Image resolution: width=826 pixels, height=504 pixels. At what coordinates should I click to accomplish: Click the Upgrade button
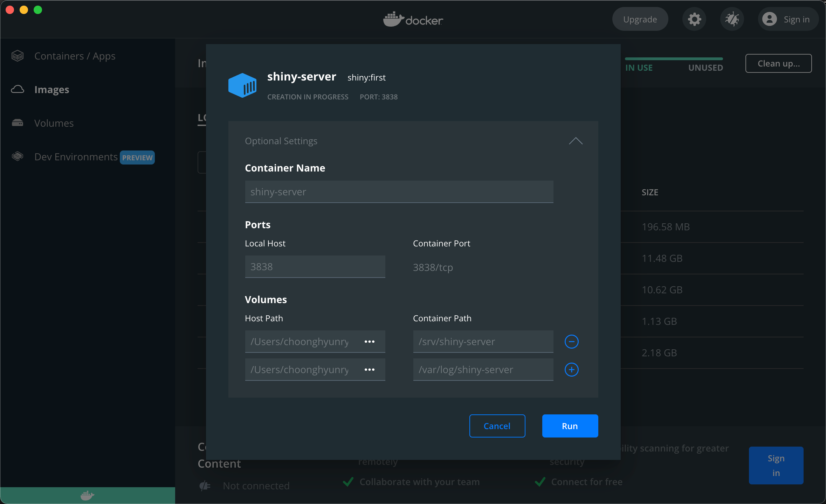pyautogui.click(x=640, y=19)
